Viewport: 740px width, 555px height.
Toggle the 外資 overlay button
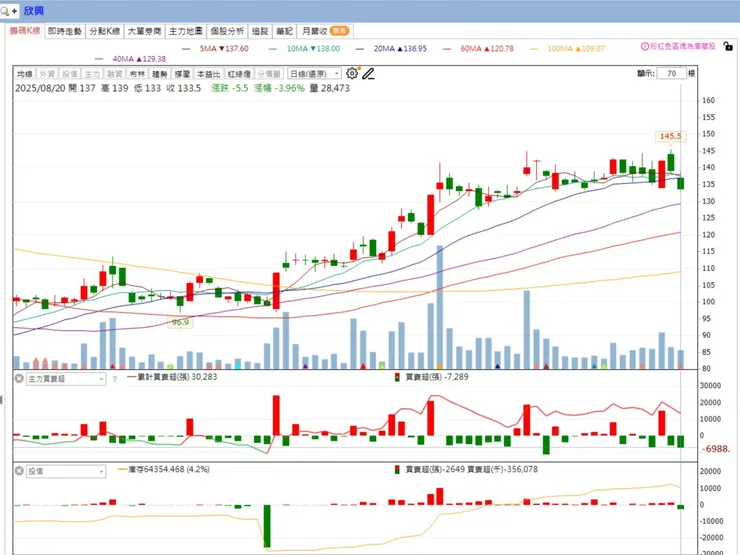[x=47, y=74]
